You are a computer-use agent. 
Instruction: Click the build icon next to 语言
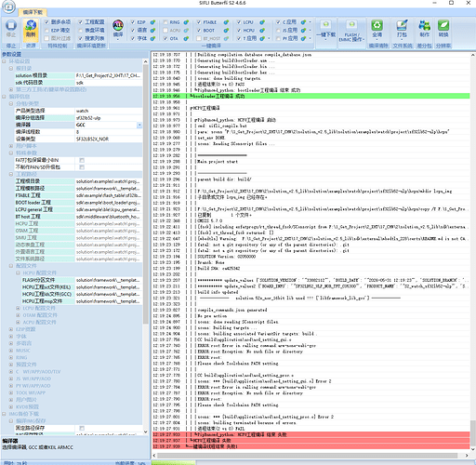[x=152, y=31]
